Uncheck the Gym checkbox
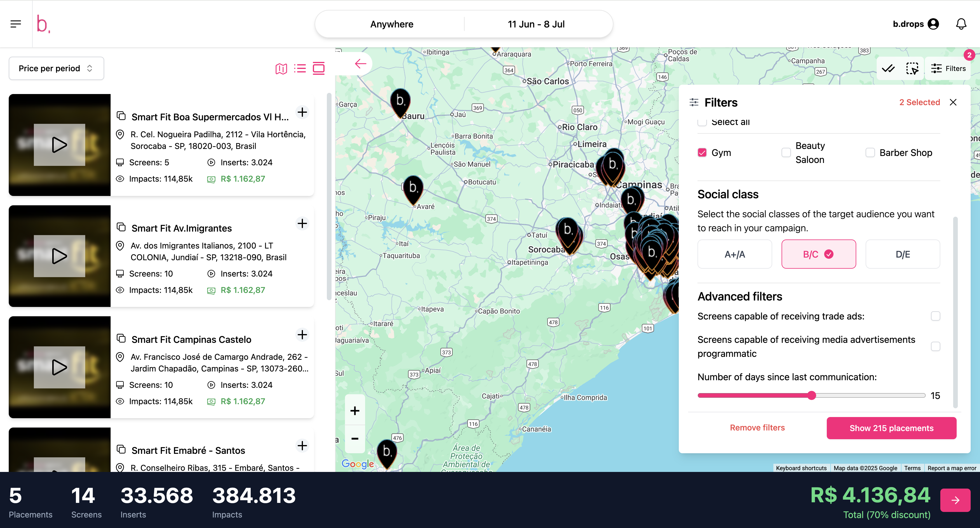This screenshot has width=980, height=528. 702,153
